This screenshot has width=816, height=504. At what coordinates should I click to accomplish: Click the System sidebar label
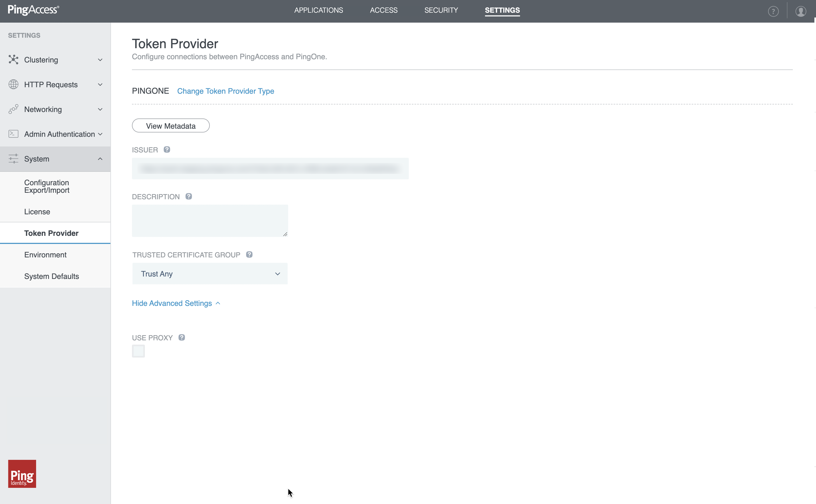tap(37, 159)
